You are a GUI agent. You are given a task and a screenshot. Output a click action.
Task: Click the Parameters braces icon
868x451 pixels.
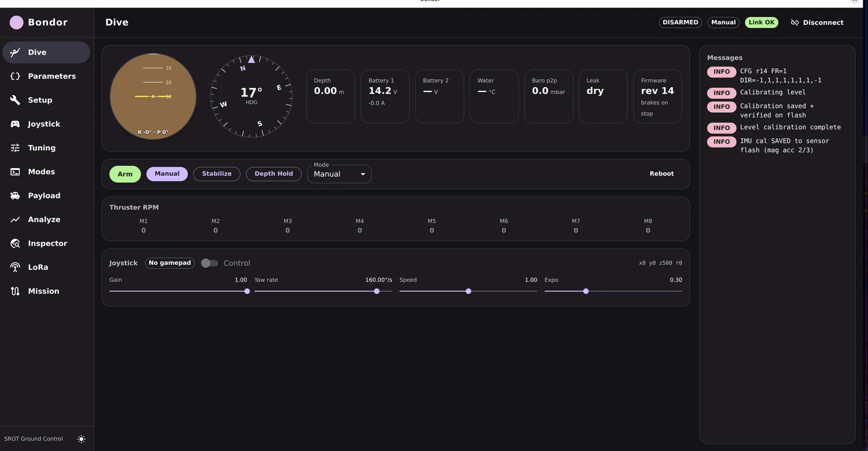tap(15, 76)
